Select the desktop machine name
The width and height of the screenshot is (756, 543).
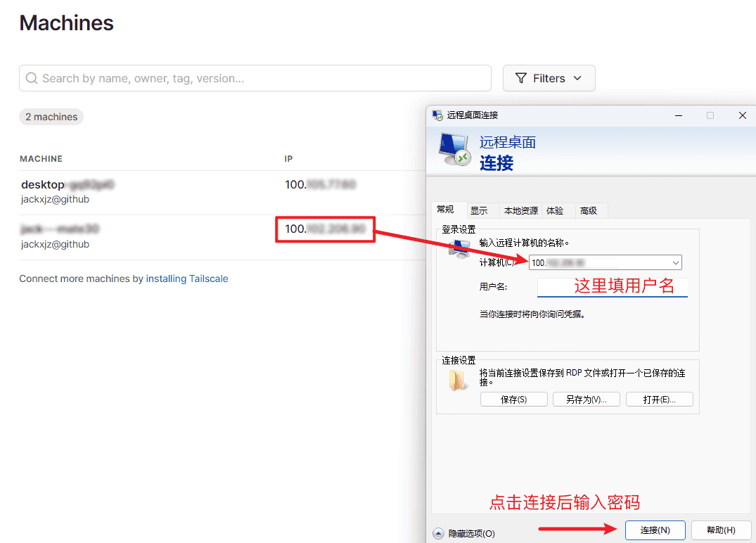click(x=67, y=185)
